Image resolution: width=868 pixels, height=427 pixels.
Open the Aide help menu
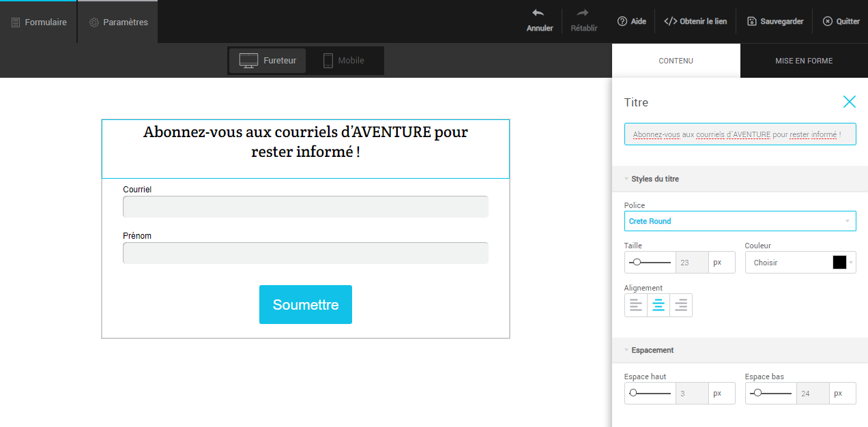pyautogui.click(x=631, y=21)
